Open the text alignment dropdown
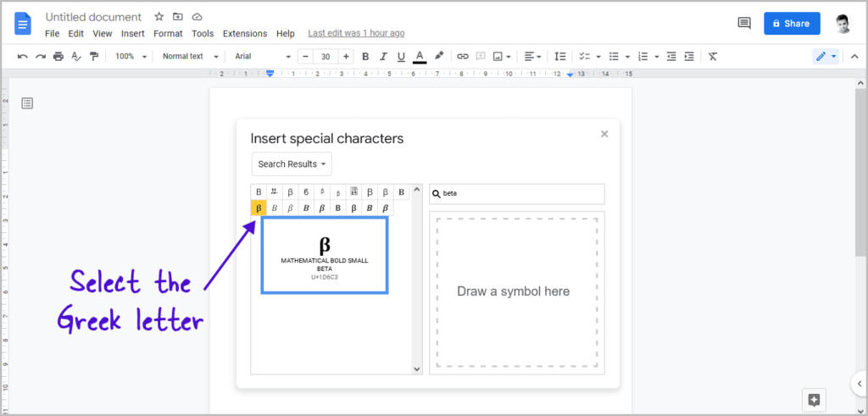Viewport: 868px width, 416px height. (x=533, y=57)
